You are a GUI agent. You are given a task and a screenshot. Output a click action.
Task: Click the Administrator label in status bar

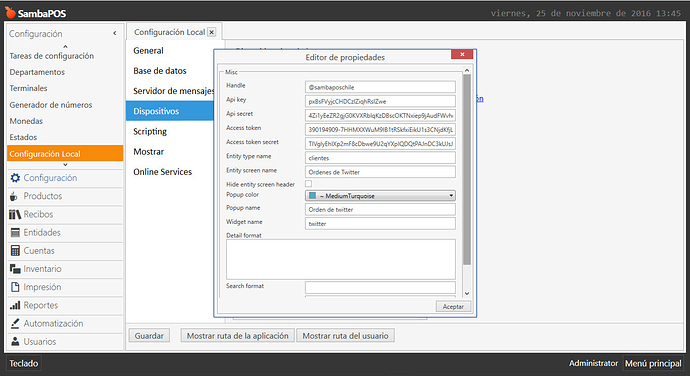(x=593, y=363)
